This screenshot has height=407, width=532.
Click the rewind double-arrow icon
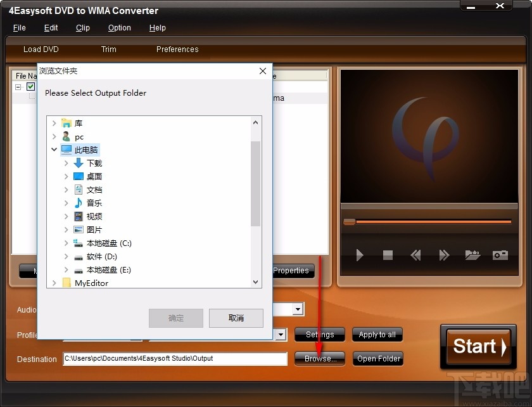[x=415, y=255]
